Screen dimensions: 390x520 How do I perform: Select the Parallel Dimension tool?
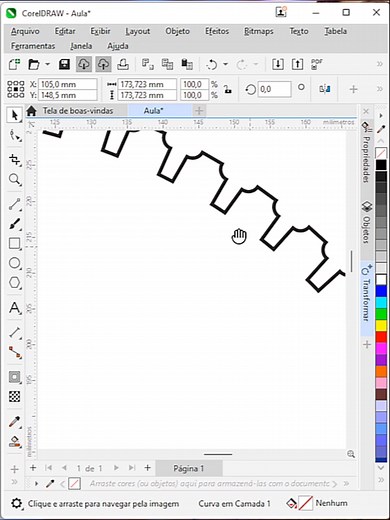point(14,332)
